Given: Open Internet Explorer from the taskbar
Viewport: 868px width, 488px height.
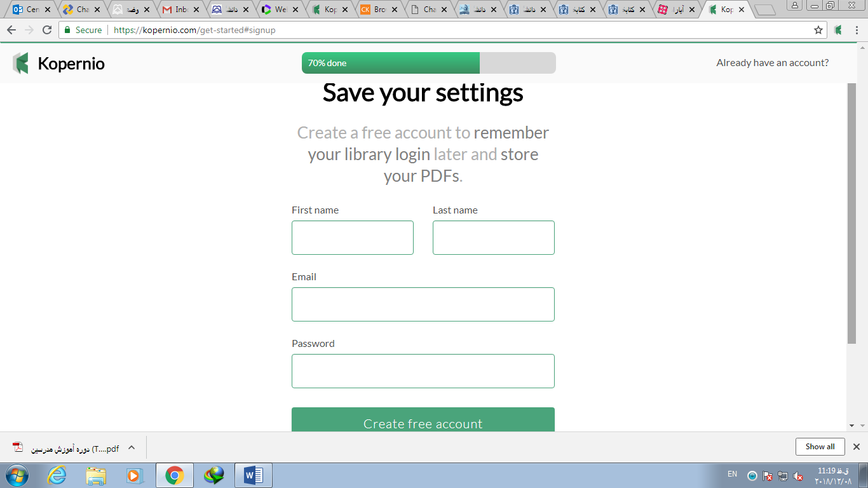Looking at the screenshot, I should point(57,475).
